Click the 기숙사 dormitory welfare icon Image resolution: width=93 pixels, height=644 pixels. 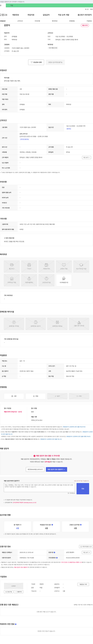point(29,267)
